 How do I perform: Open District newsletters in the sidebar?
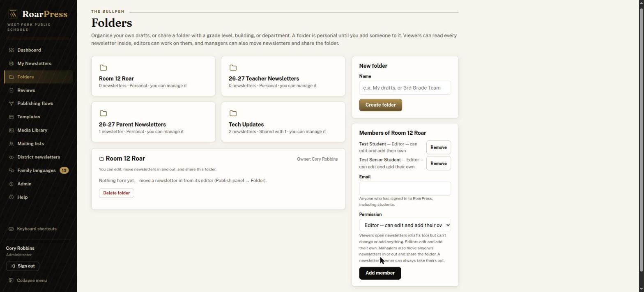38,157
